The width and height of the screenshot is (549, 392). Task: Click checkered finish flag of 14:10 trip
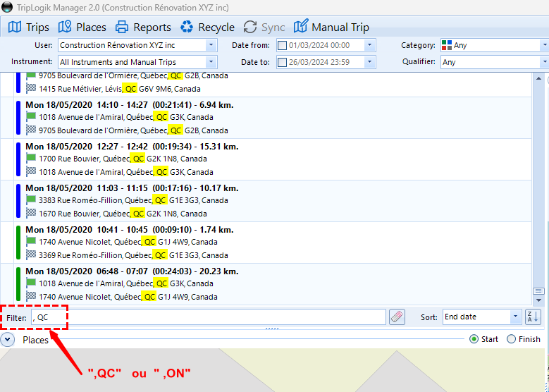tap(31, 130)
